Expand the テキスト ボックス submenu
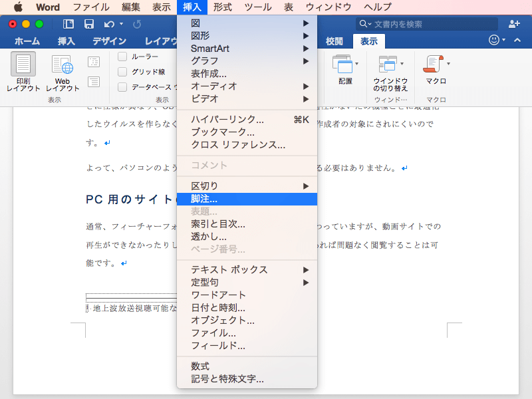 [x=247, y=270]
